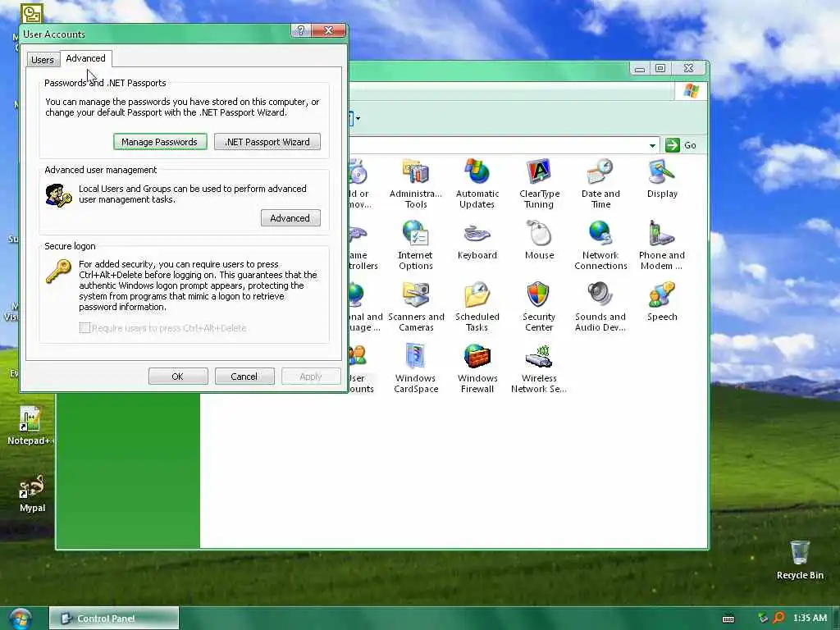Open Display properties icon

pyautogui.click(x=662, y=178)
